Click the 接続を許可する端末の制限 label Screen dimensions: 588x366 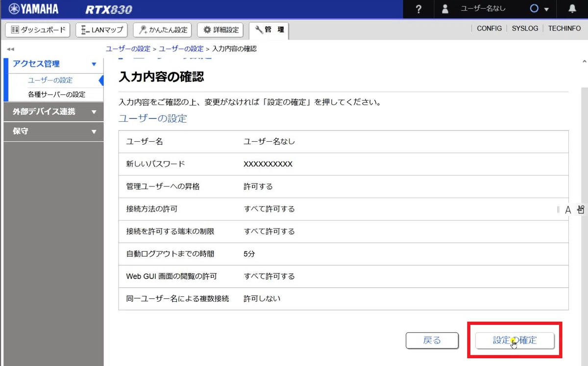(x=170, y=232)
